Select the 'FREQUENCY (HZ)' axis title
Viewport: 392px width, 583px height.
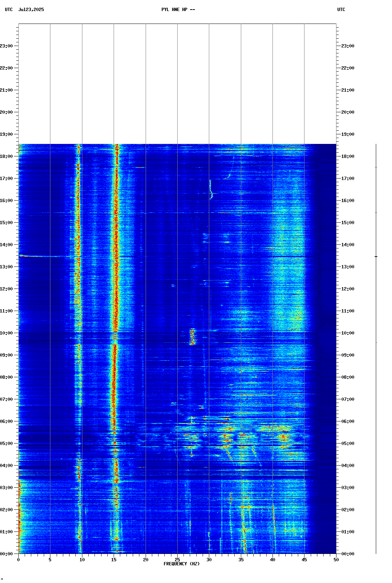click(182, 564)
